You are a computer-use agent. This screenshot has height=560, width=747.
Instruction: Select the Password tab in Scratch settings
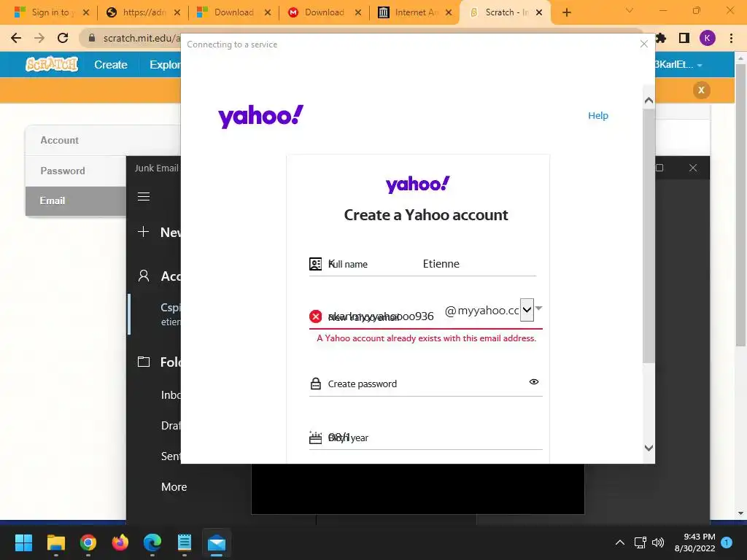76,171
